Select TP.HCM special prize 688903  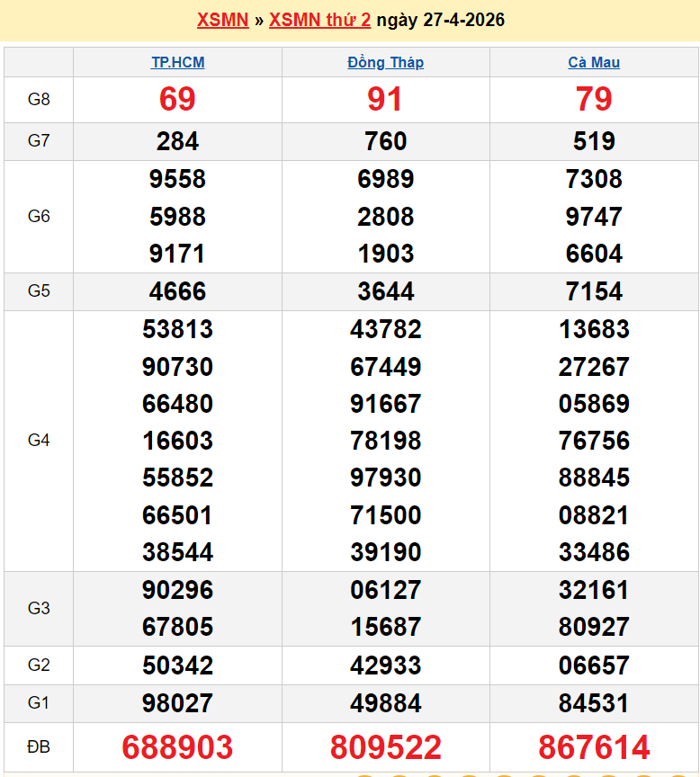coord(177,747)
